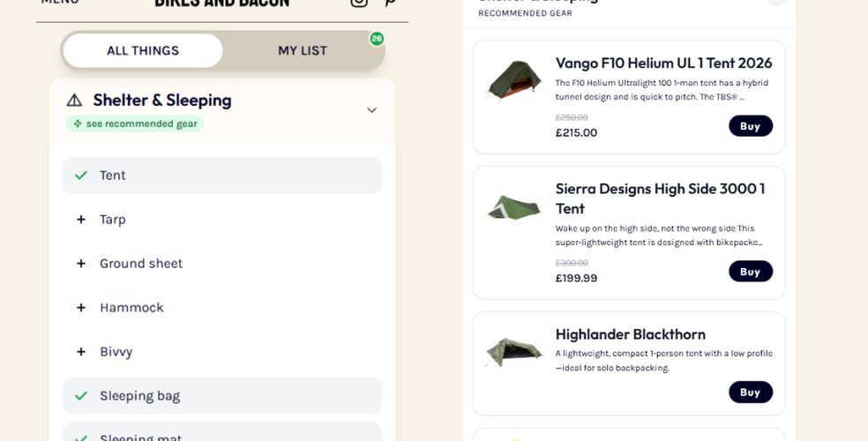Click the tent icon beside Shelter & Sleeping
Viewport: 868px width, 441px height.
(x=74, y=101)
